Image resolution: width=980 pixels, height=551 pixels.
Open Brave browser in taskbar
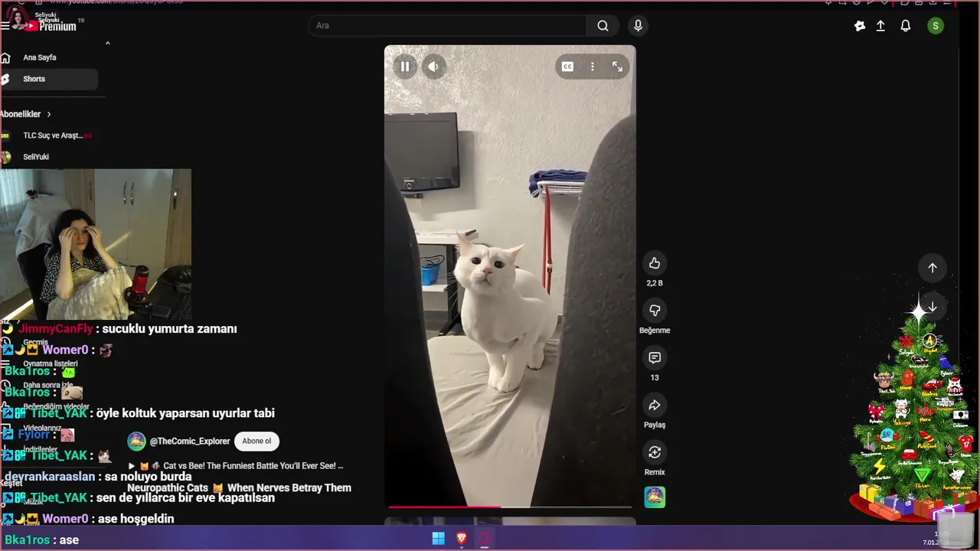tap(462, 539)
